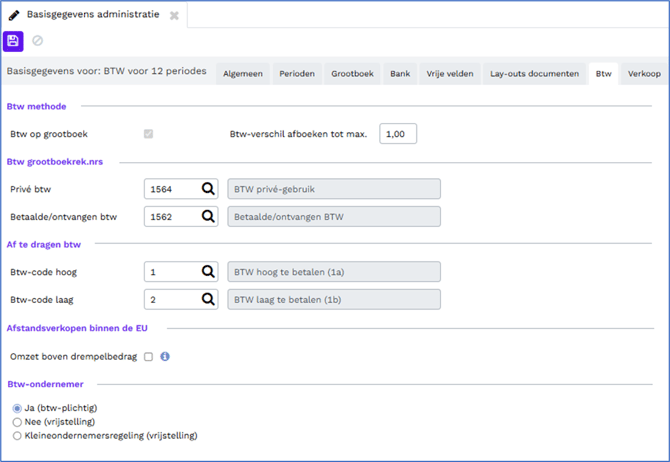Switch to the Verkoop tab
Screen dimensions: 670x462
point(643,73)
